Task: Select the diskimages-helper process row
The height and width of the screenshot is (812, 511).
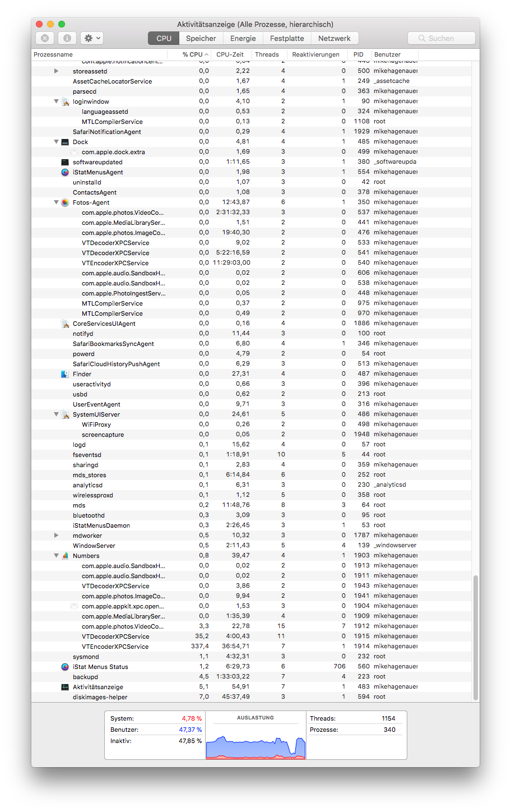Action: tap(252, 697)
